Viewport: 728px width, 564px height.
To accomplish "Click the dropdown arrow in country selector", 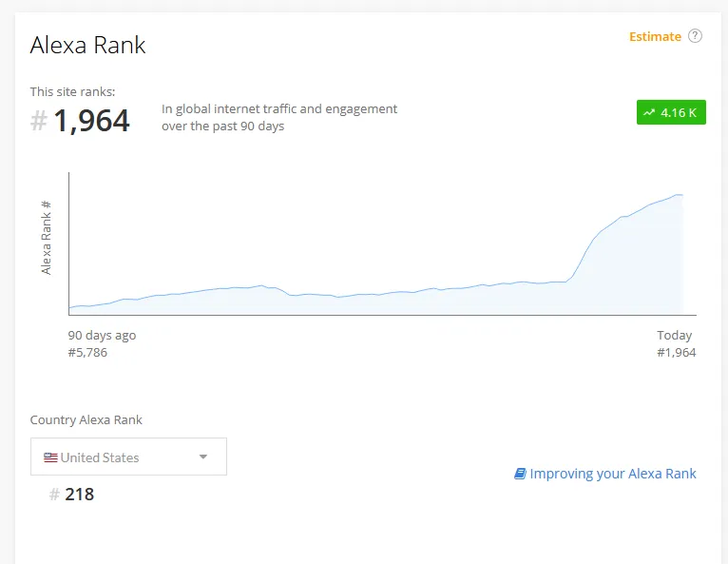I will 202,457.
